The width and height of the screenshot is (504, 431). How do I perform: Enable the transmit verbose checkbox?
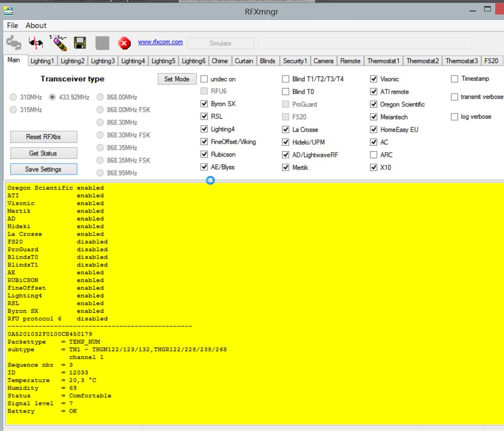(455, 97)
